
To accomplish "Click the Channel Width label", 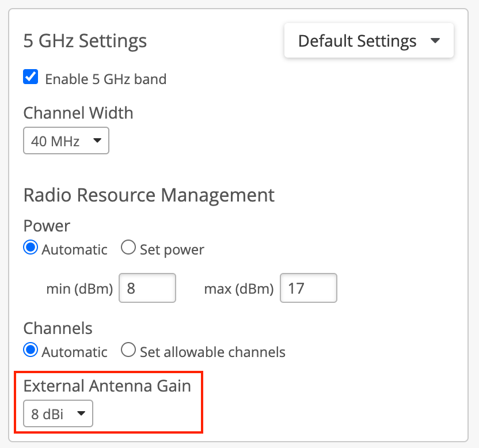I will coord(78,113).
